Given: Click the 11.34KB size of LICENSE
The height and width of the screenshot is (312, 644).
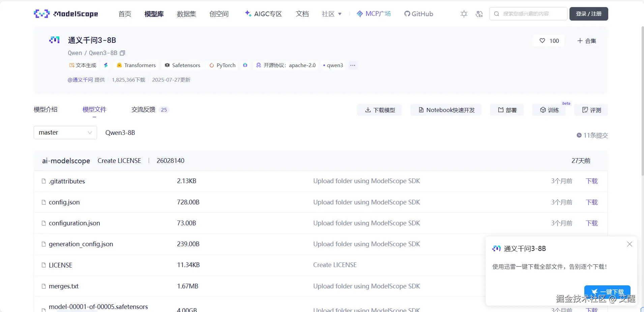Looking at the screenshot, I should coord(188,265).
